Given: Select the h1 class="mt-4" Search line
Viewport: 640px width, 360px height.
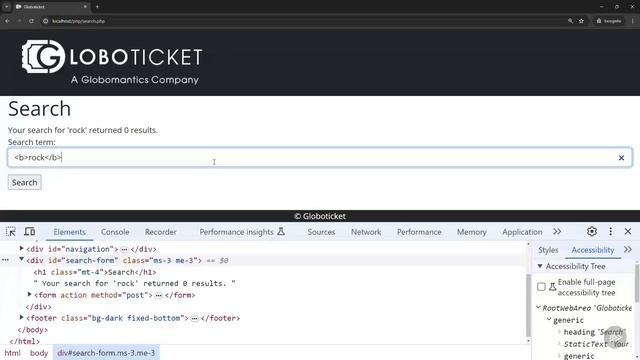Looking at the screenshot, I should [x=95, y=272].
